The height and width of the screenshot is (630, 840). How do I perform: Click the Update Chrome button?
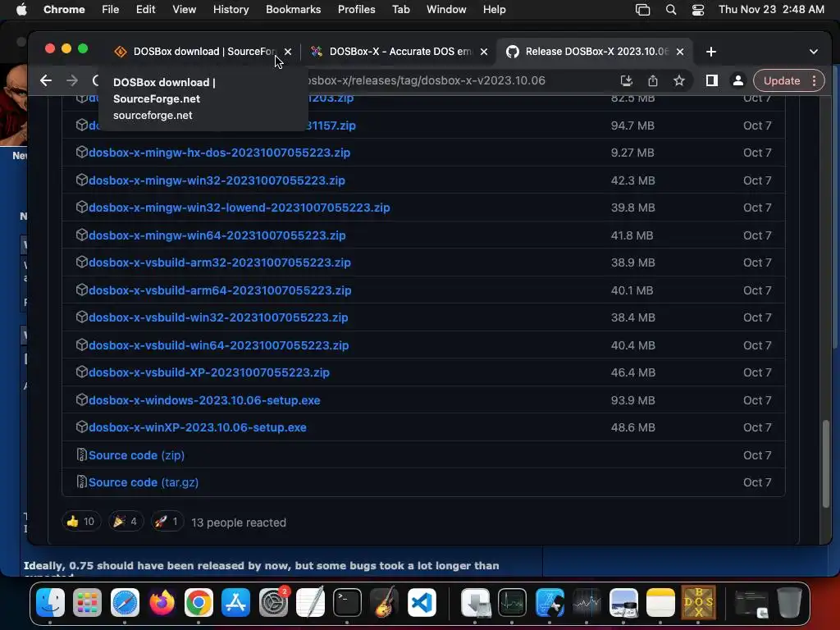click(x=782, y=81)
